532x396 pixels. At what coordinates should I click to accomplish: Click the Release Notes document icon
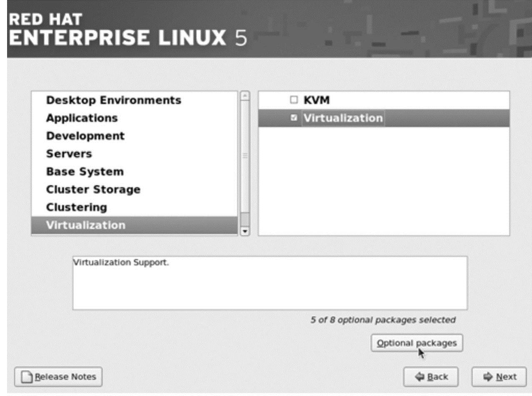pos(27,377)
